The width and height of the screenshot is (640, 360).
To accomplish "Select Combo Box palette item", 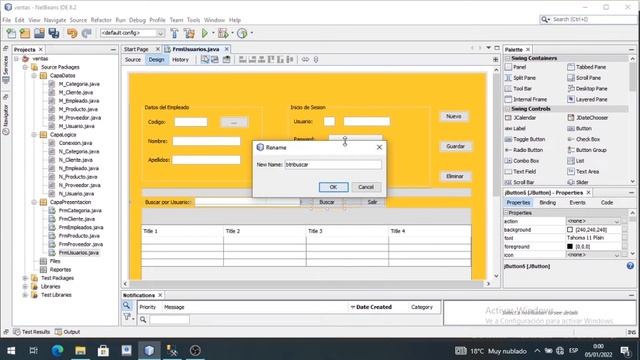I will 522,161.
